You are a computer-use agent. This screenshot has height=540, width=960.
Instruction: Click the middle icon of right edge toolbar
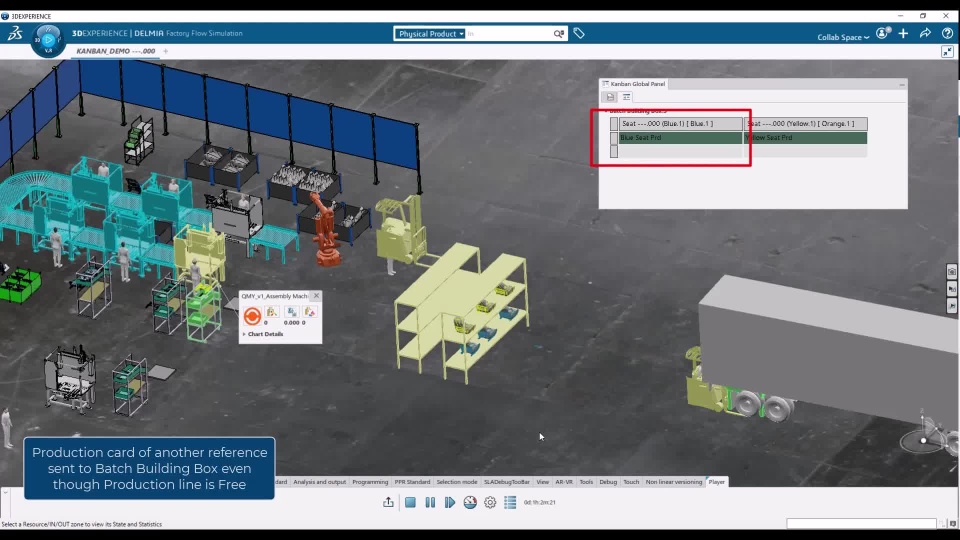[952, 288]
